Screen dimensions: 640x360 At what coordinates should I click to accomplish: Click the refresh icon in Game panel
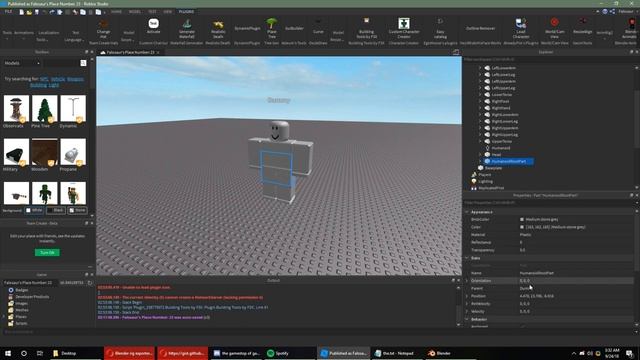(90, 282)
